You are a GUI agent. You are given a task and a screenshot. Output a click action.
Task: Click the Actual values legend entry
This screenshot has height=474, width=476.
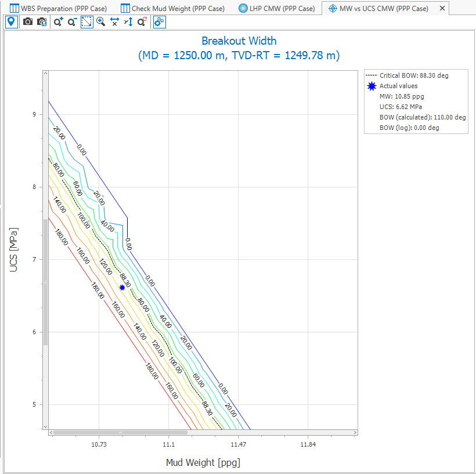(x=398, y=86)
